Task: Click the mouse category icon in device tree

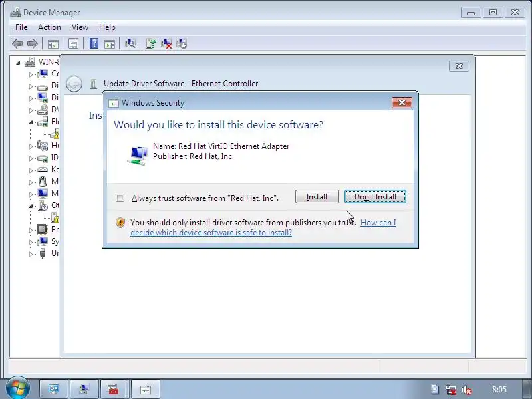Action: (43, 182)
